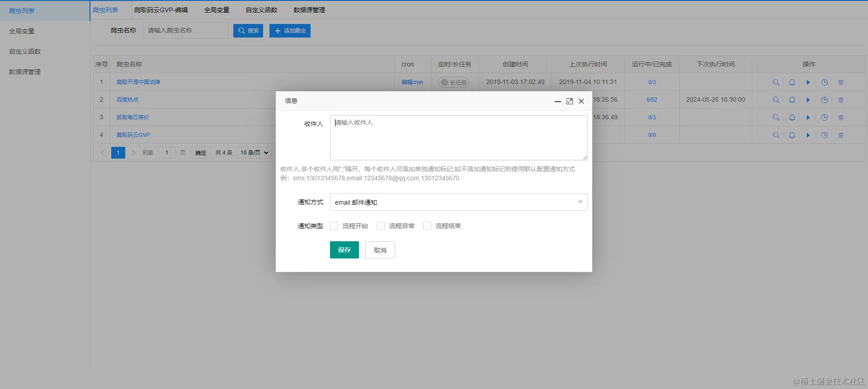Switch to the 爬取码云GVP-编辑 tab
The width and height of the screenshot is (868, 389).
click(x=161, y=10)
